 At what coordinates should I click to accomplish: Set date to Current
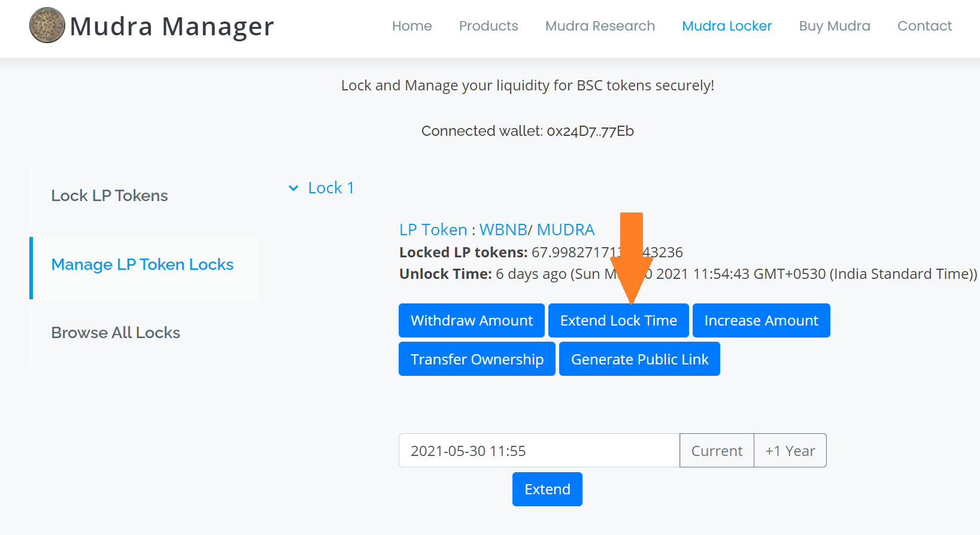717,451
